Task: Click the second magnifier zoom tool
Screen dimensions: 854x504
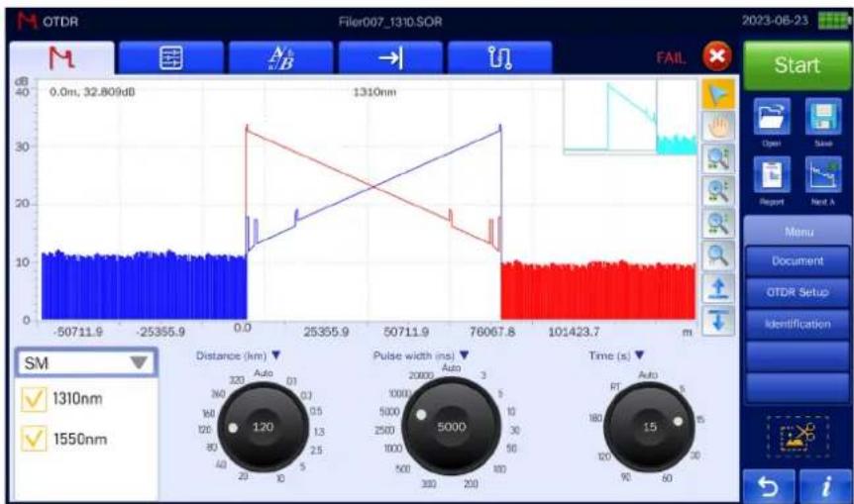Action: pyautogui.click(x=718, y=191)
